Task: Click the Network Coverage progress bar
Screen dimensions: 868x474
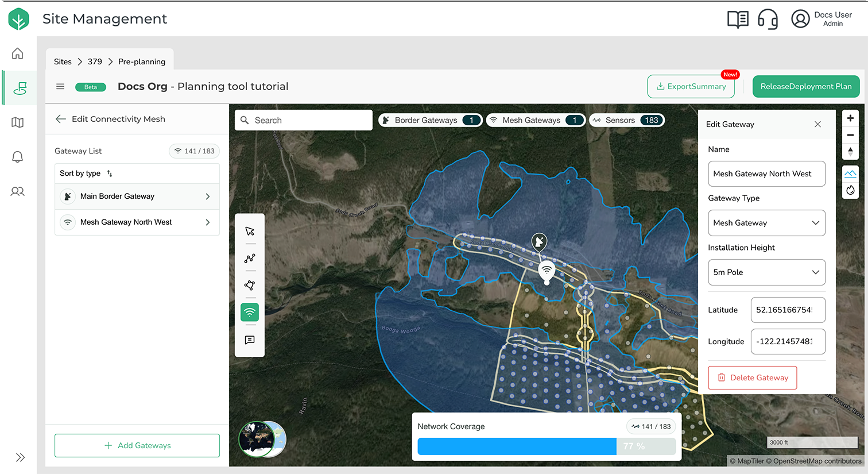Action: tap(546, 446)
